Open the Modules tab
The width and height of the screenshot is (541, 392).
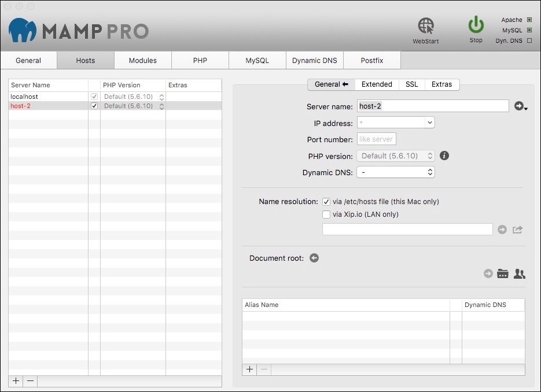pos(143,60)
